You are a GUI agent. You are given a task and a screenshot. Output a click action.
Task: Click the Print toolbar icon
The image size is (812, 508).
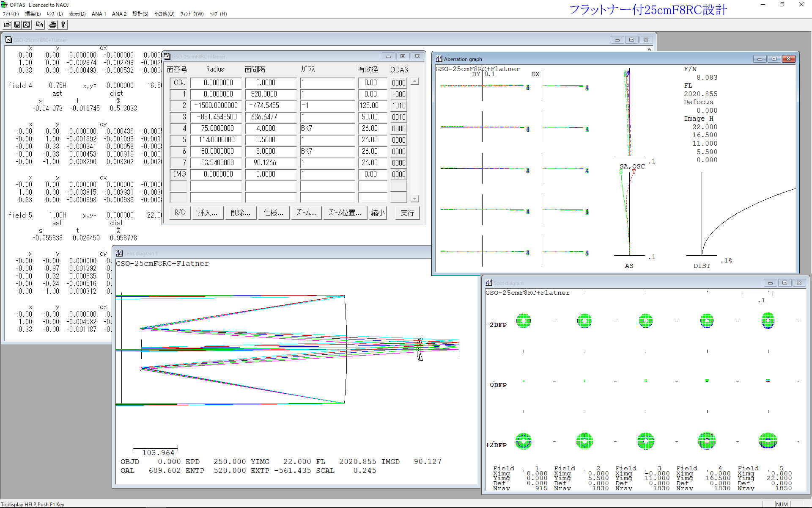53,25
